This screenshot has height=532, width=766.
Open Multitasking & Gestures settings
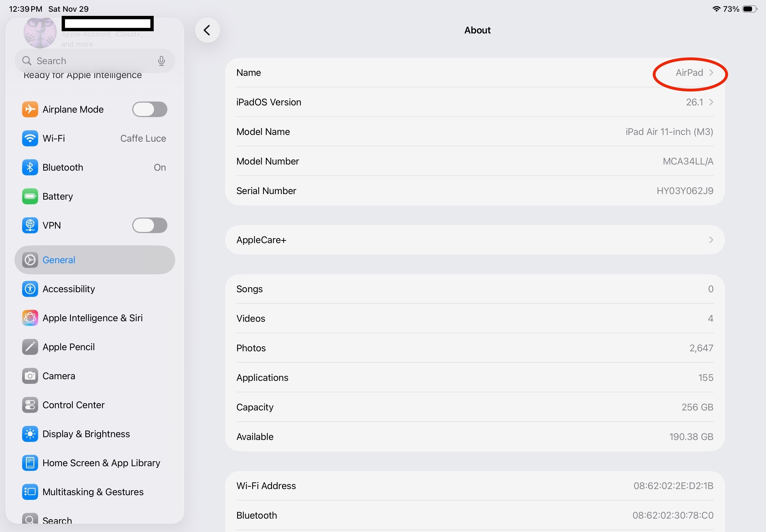93,492
